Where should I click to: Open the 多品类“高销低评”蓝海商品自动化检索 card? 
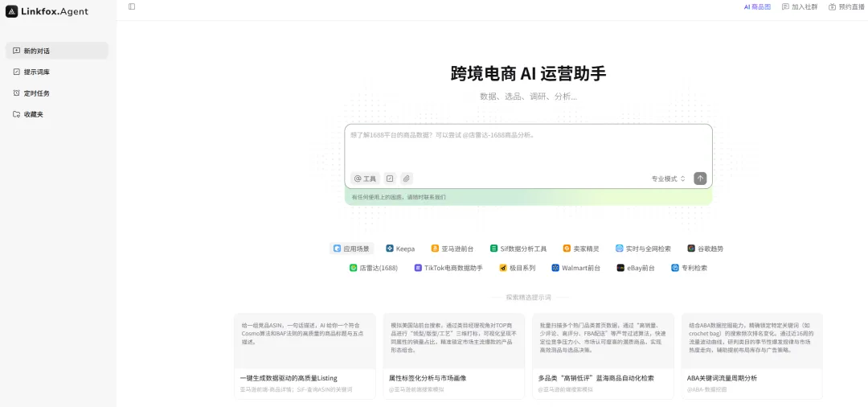[603, 356]
